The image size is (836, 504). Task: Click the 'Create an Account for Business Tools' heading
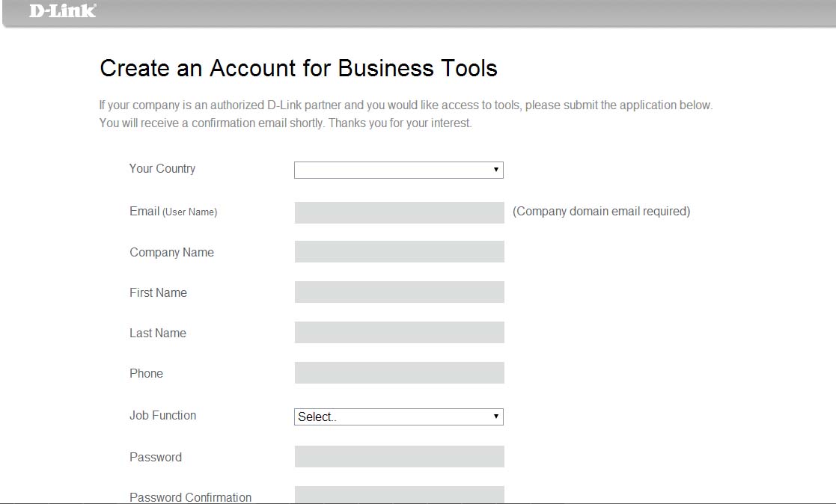[298, 69]
